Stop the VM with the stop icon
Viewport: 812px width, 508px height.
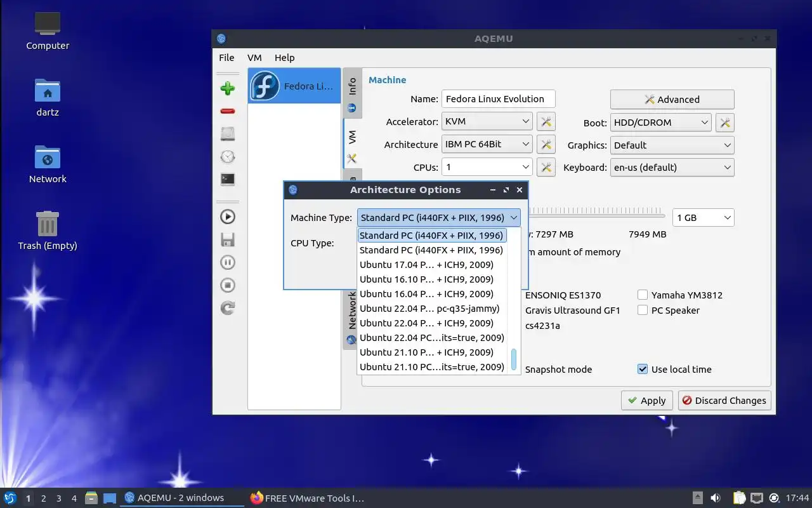tap(228, 285)
